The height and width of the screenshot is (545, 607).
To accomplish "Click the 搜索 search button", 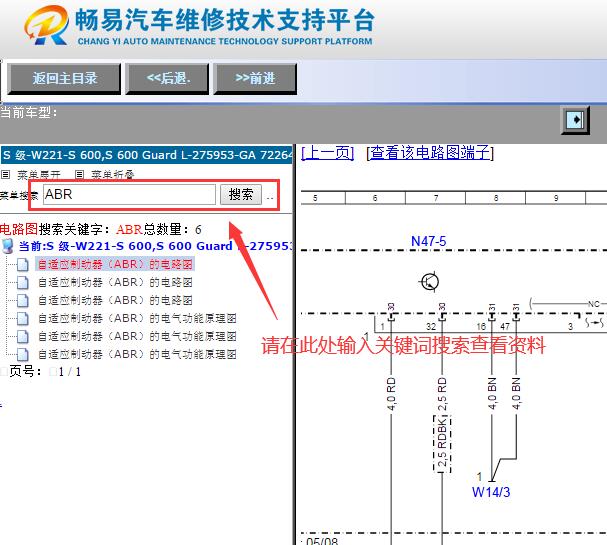I will click(241, 194).
